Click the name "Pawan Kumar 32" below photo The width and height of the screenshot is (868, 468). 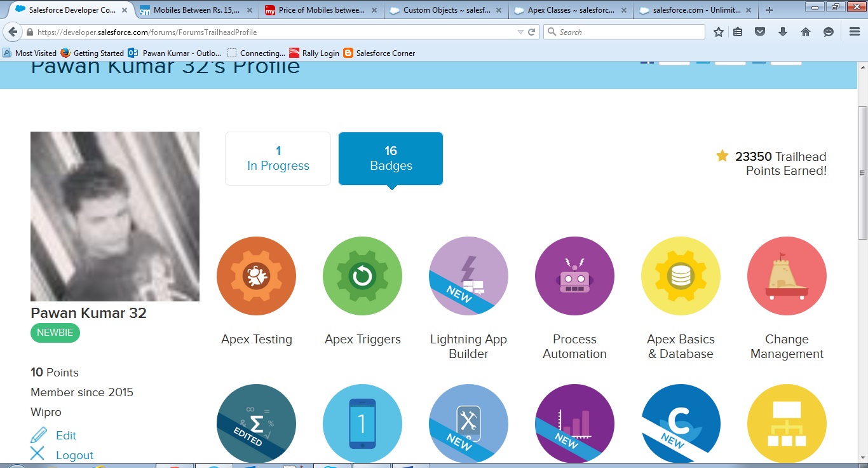pyautogui.click(x=88, y=313)
